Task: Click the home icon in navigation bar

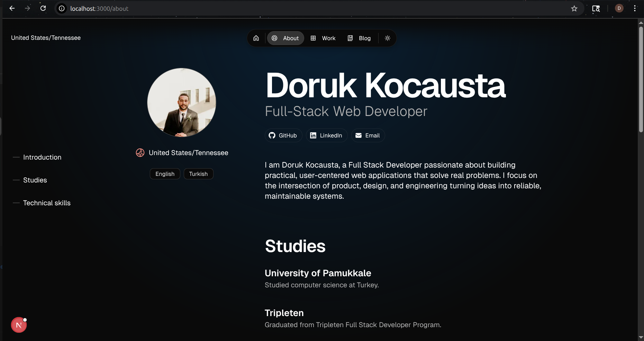Action: 256,38
